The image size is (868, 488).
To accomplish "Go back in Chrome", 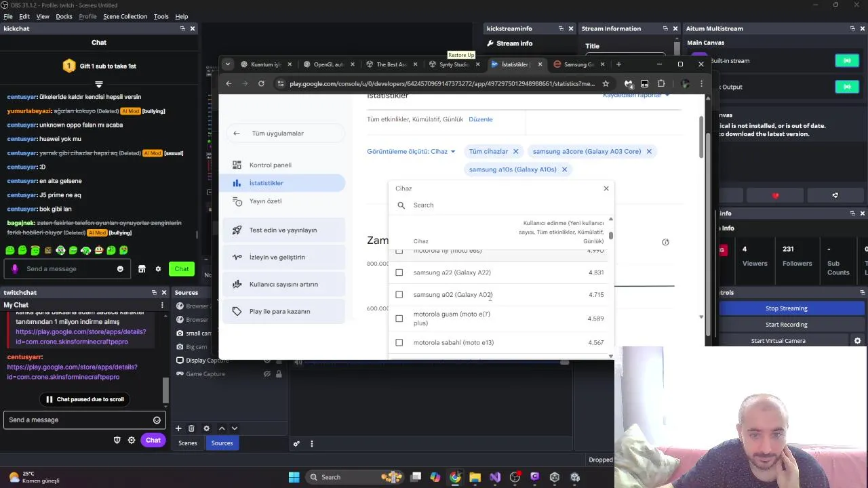I will point(229,83).
